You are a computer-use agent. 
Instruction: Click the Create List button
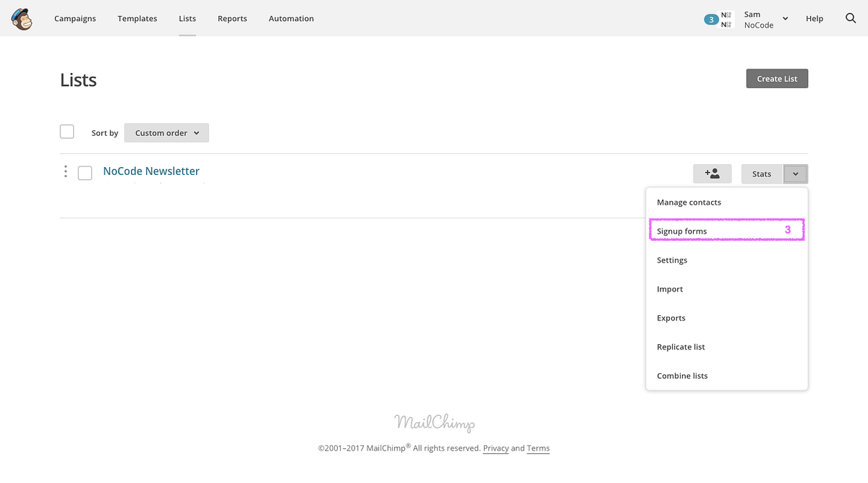pos(777,79)
